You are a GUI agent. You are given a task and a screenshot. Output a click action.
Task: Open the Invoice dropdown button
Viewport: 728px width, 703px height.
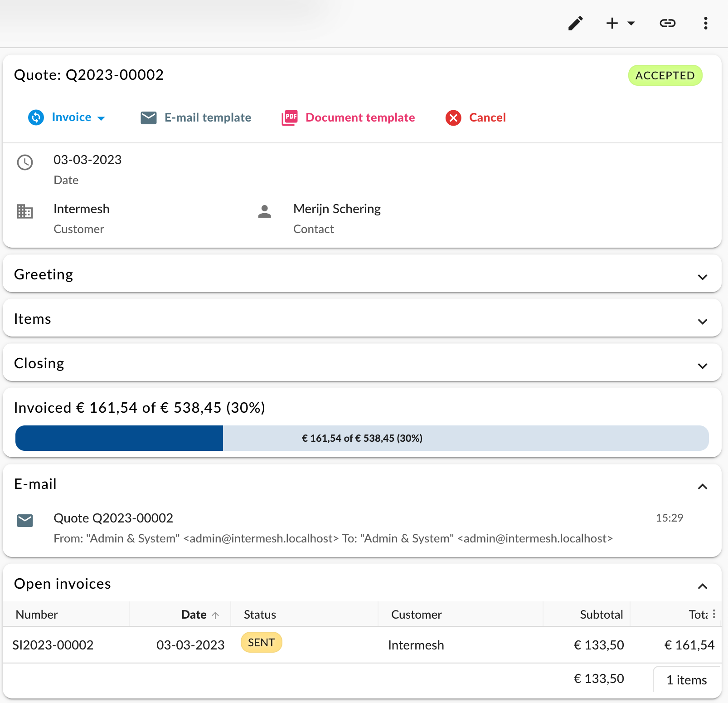tap(67, 117)
